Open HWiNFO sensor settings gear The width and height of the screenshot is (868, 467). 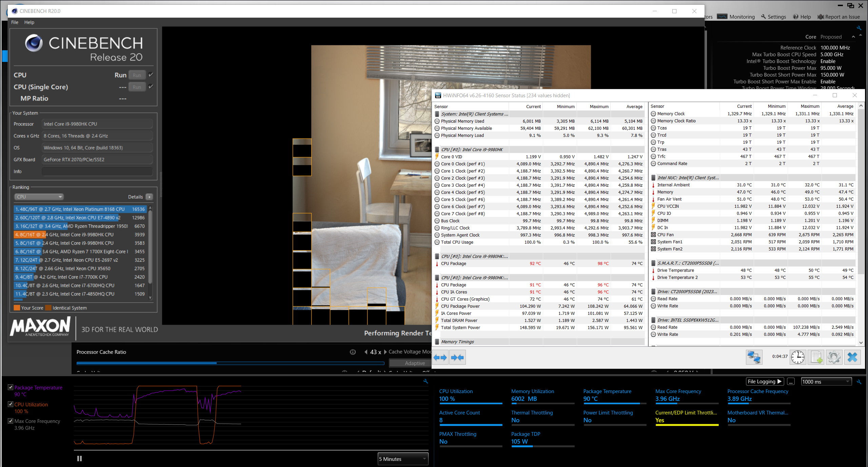coord(834,358)
